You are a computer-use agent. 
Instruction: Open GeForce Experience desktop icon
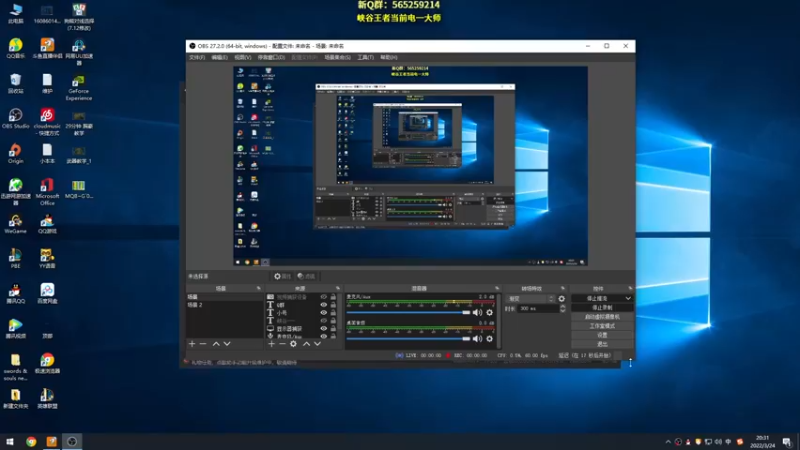[79, 88]
